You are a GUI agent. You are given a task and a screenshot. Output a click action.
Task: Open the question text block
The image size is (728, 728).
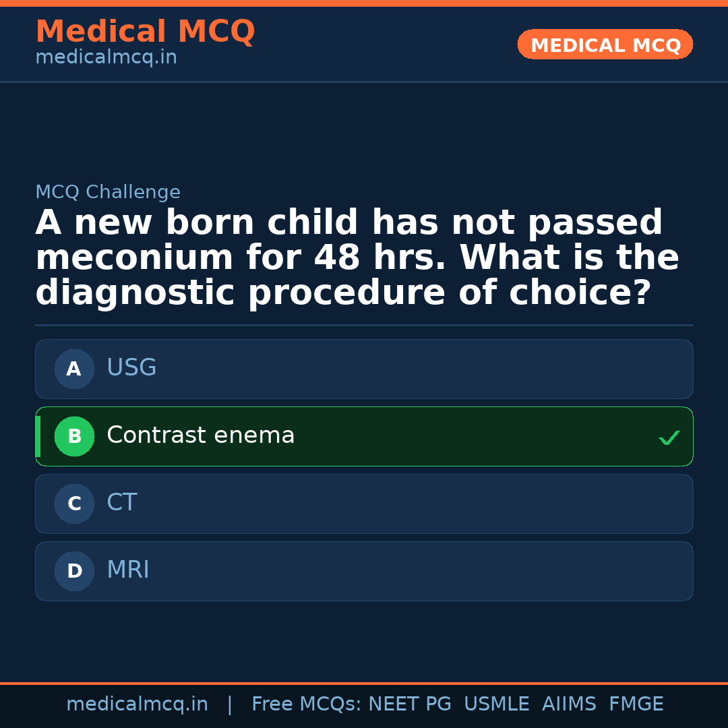357,257
